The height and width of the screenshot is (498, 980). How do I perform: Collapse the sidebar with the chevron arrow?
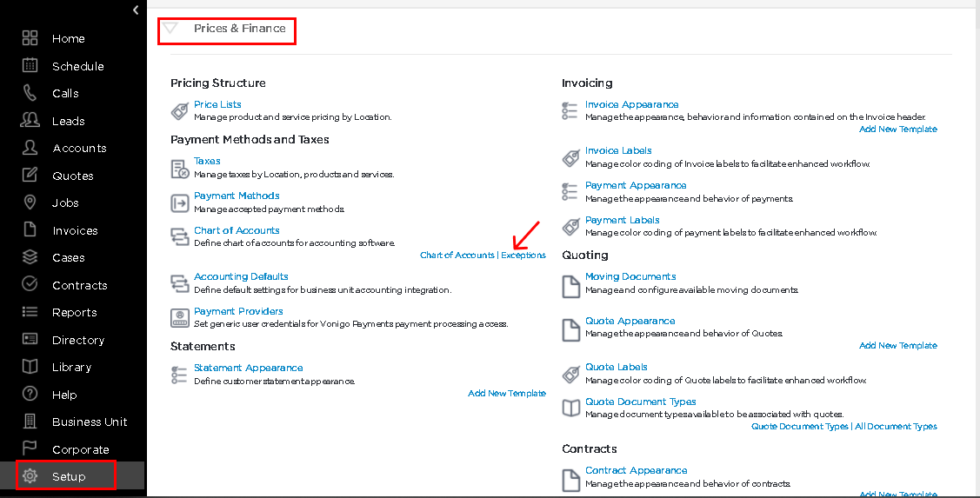point(136,10)
